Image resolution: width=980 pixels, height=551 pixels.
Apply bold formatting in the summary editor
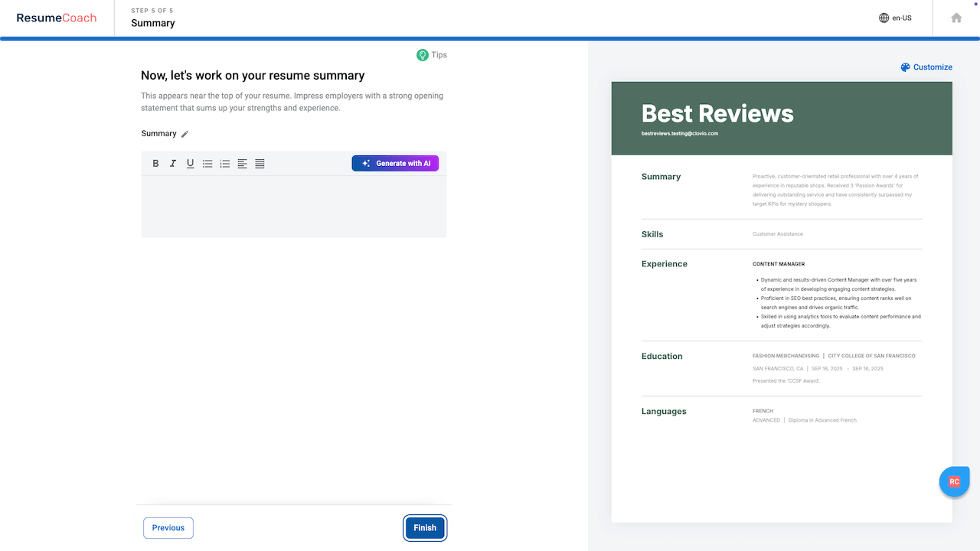(155, 163)
